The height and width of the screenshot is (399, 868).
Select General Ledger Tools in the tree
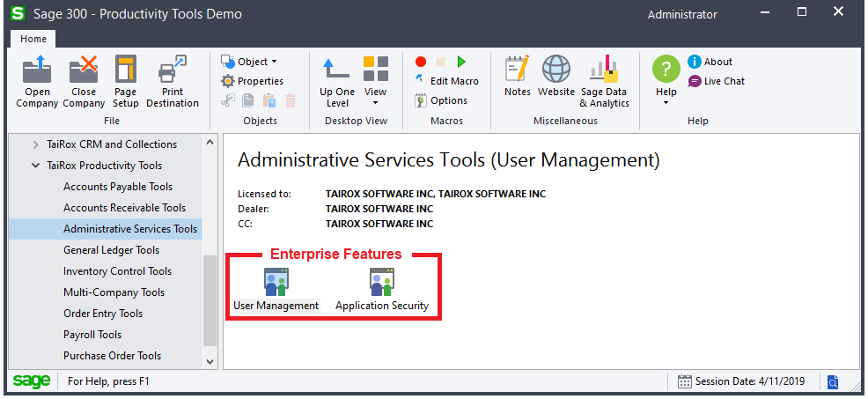point(111,250)
